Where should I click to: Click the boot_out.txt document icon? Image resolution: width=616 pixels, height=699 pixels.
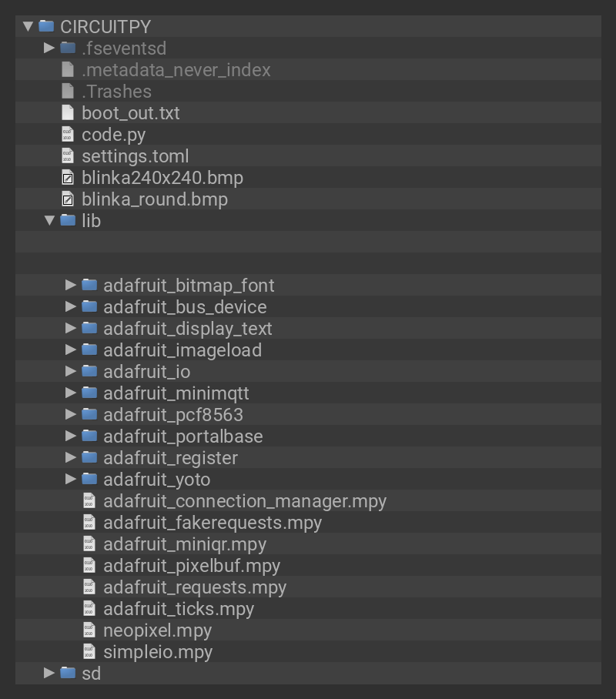68,112
